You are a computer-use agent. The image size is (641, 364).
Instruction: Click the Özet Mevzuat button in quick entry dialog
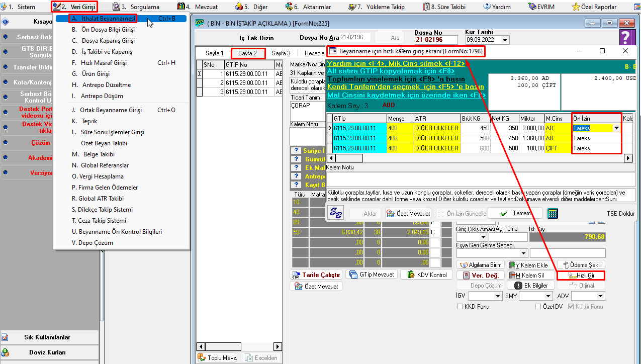pos(408,213)
